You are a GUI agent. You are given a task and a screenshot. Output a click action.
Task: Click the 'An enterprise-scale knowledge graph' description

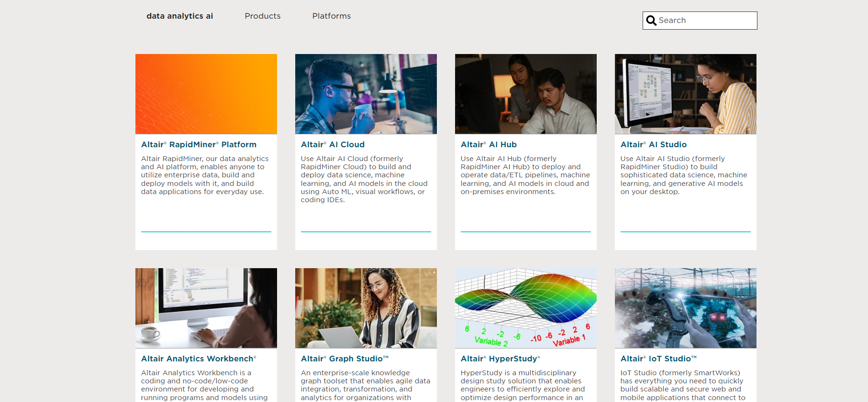click(x=366, y=385)
